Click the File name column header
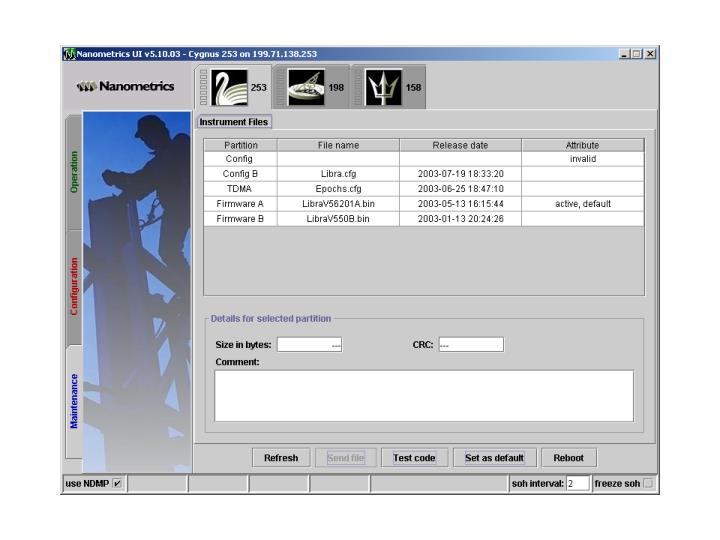The width and height of the screenshot is (720, 540). (x=338, y=145)
